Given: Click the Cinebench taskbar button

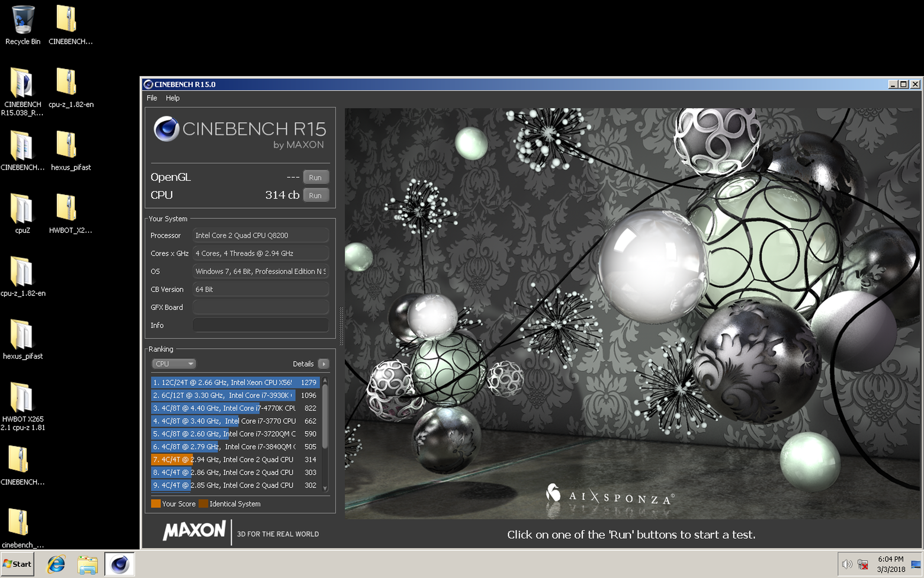Looking at the screenshot, I should (119, 564).
